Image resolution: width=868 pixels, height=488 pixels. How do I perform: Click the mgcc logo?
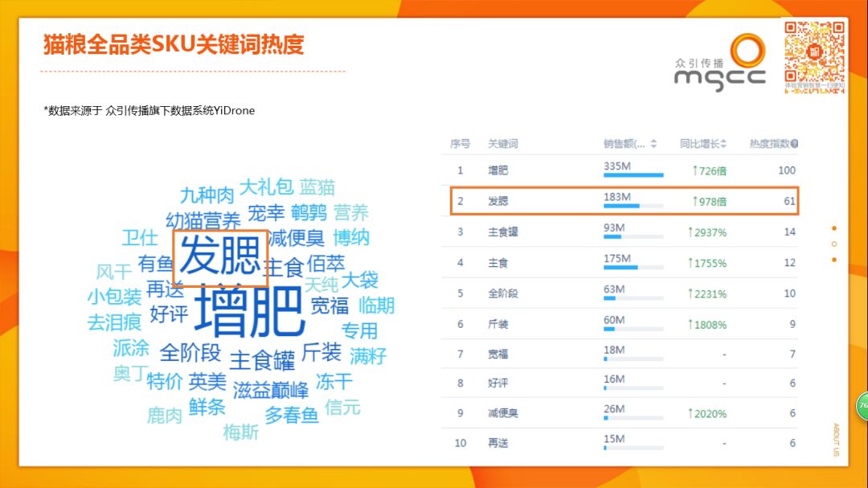click(719, 63)
